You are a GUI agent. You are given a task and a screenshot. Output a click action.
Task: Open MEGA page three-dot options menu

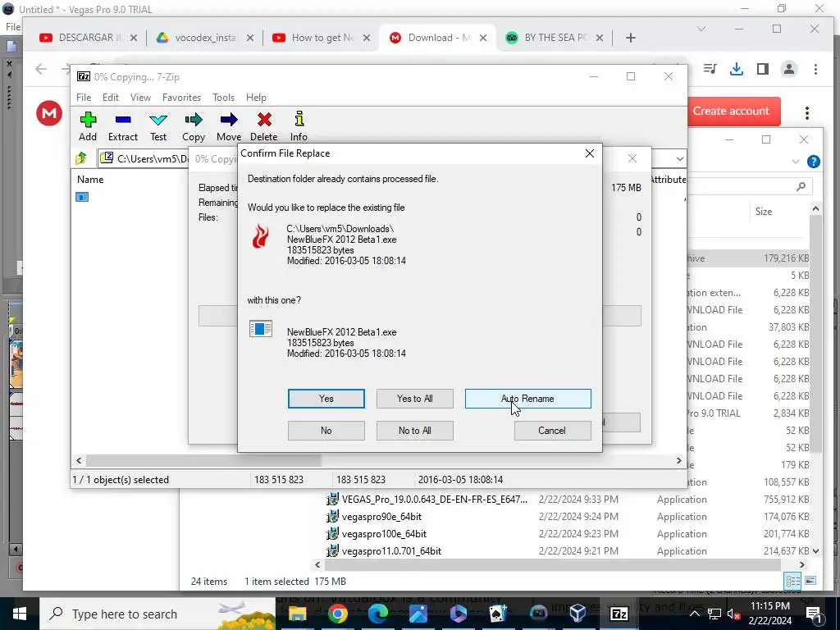807,112
